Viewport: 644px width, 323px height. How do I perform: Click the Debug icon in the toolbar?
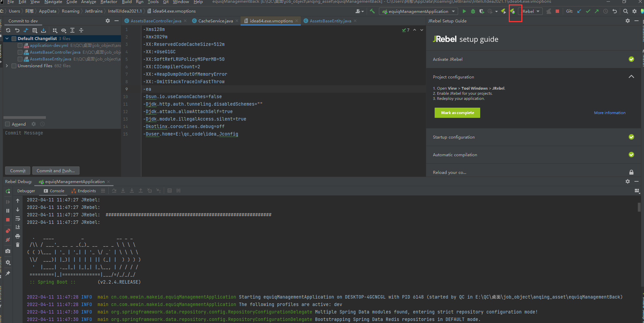point(473,11)
